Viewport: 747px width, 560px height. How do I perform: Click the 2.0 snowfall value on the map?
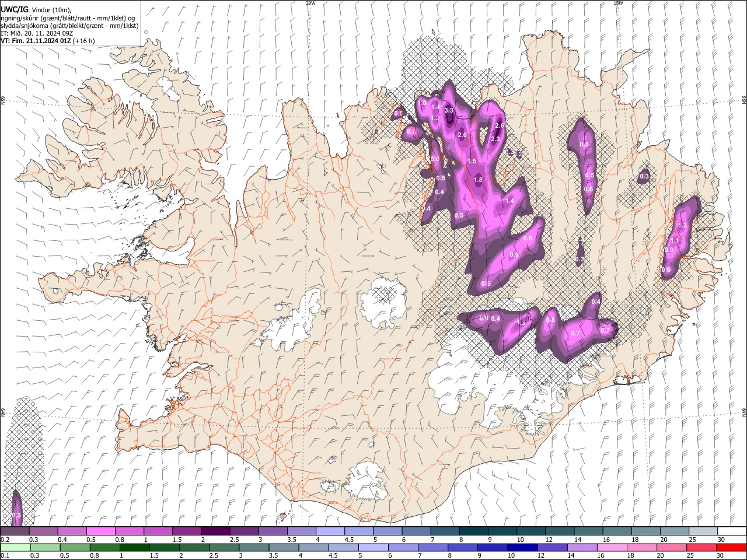462,135
